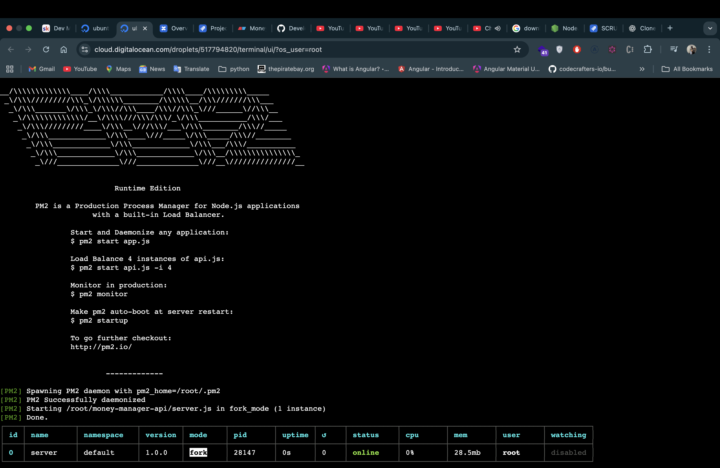The image size is (720, 468).
Task: Click the pid value 28147
Action: 244,452
